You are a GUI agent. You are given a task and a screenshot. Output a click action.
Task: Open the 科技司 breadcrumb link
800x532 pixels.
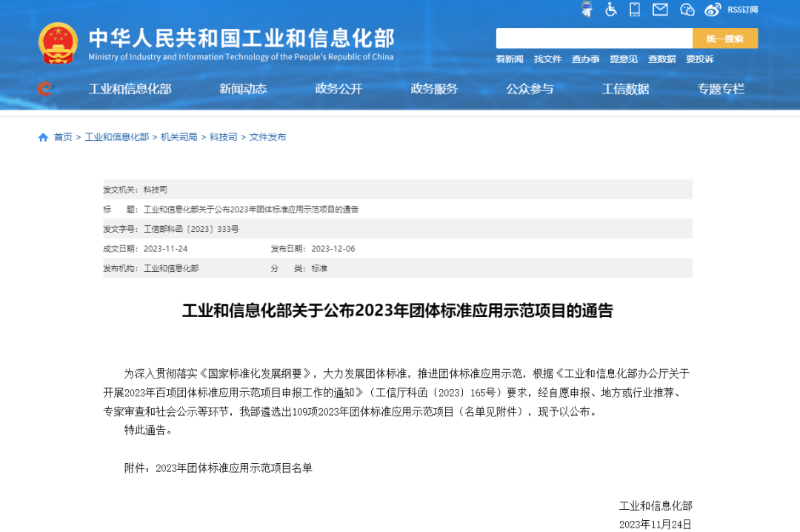click(x=224, y=137)
